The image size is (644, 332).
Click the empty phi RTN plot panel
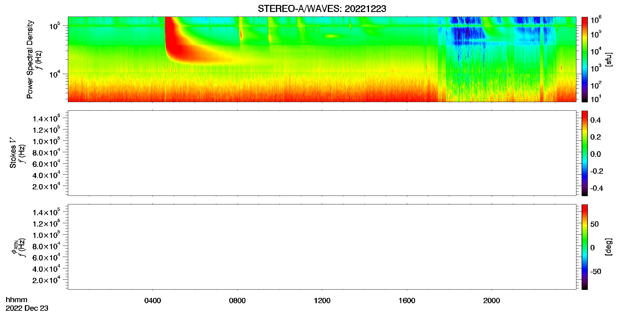click(322, 247)
